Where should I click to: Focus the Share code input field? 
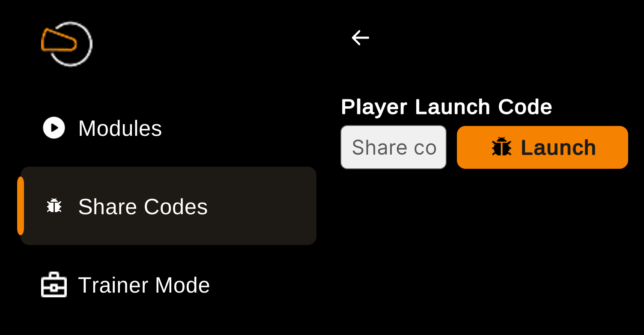[x=394, y=147]
